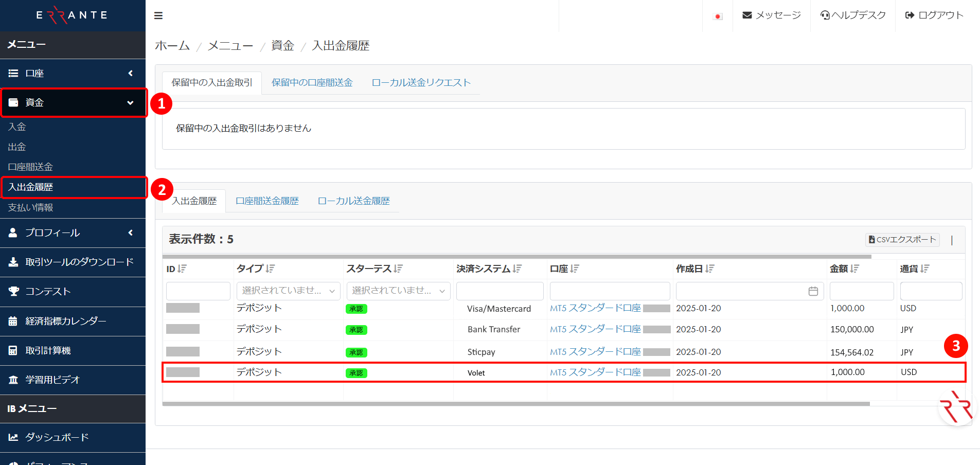Open the ステータス filter dropdown

(398, 291)
